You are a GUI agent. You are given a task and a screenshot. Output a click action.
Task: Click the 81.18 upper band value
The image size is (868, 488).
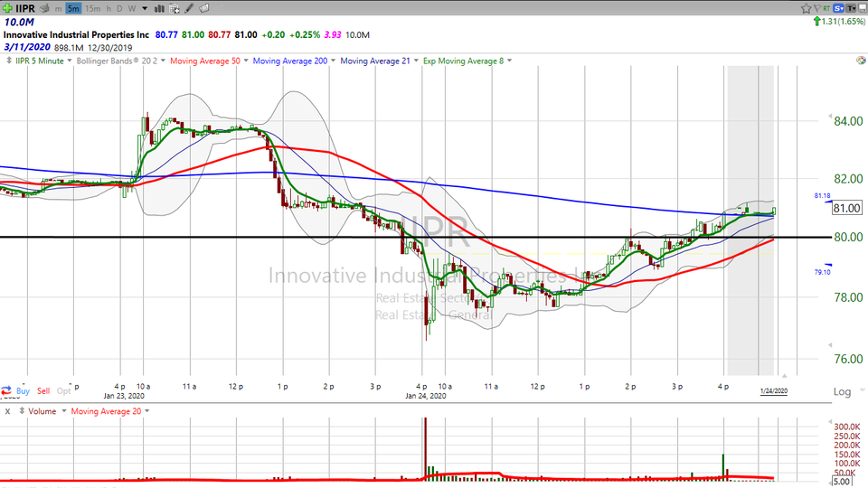822,195
